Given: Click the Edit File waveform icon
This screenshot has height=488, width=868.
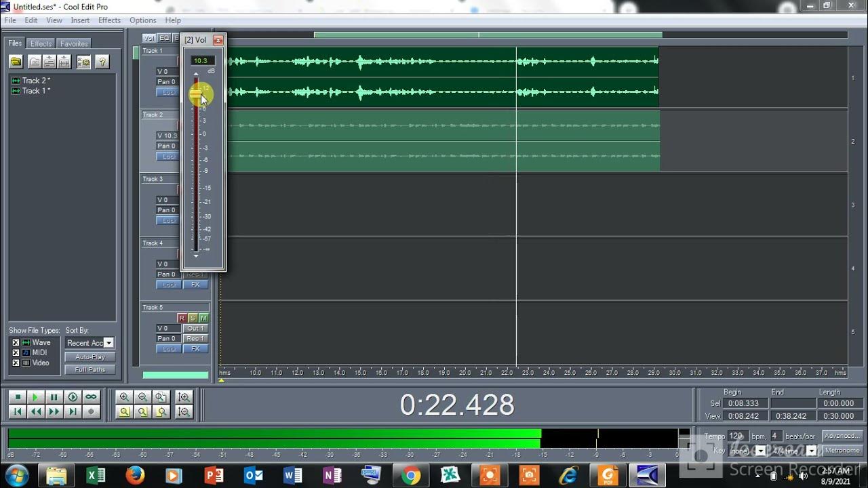Looking at the screenshot, I should coord(64,62).
